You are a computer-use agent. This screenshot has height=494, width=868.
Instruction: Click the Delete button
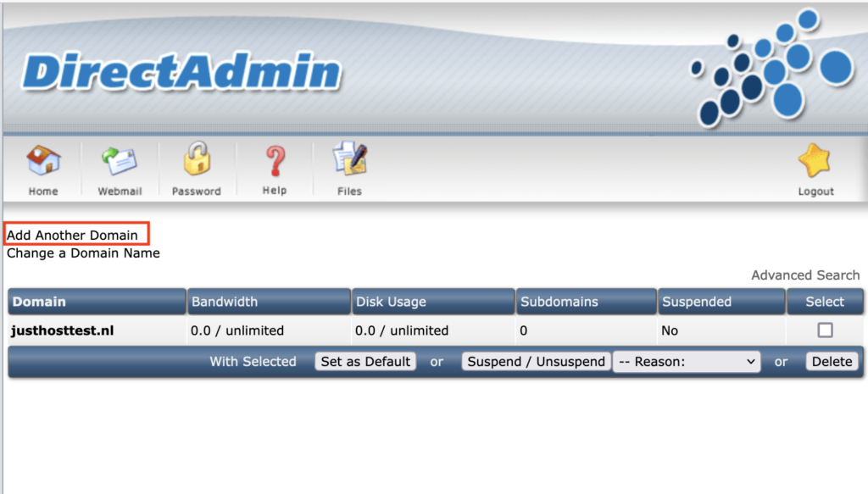[x=832, y=362]
